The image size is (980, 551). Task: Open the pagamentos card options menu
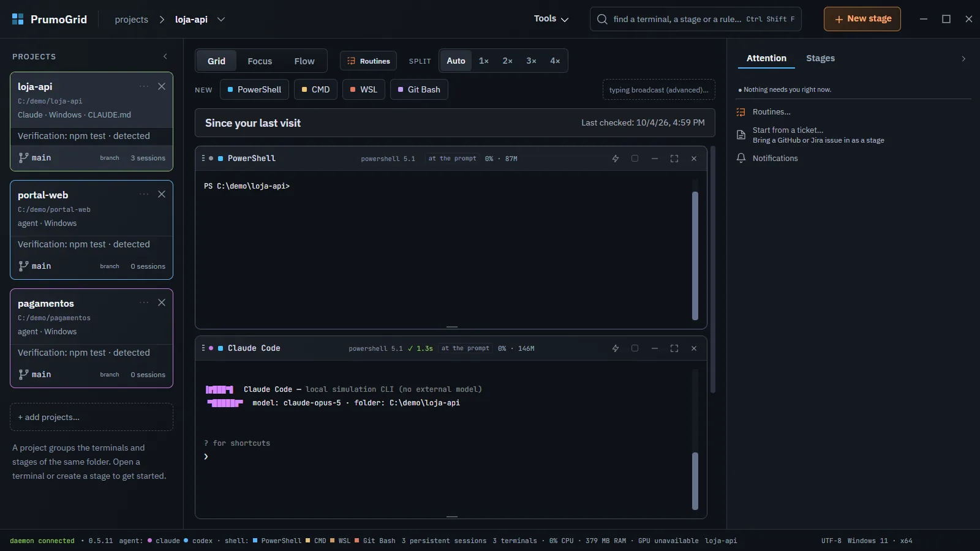coord(144,303)
